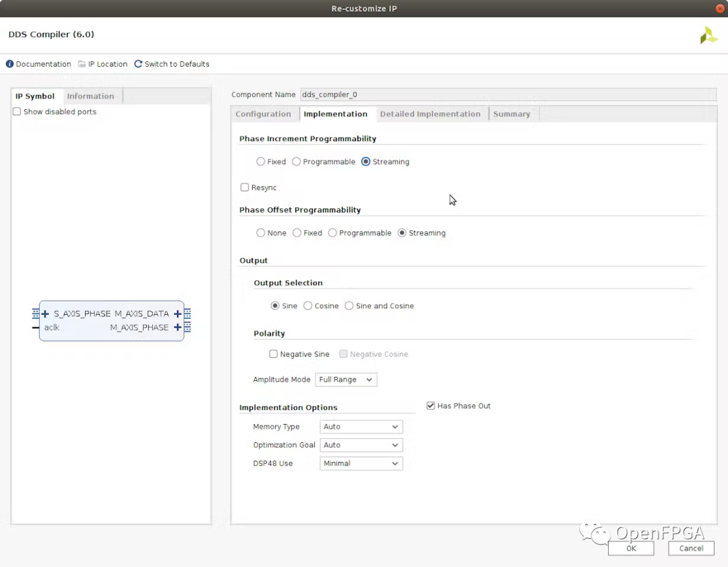This screenshot has height=567, width=728.
Task: Click the Component Name input field
Action: coord(508,95)
